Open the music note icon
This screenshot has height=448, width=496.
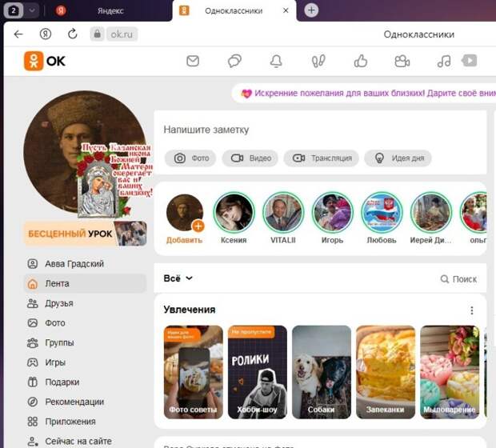[x=443, y=61]
